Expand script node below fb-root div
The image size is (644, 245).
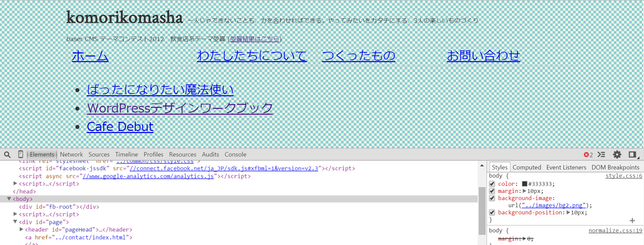click(15, 214)
